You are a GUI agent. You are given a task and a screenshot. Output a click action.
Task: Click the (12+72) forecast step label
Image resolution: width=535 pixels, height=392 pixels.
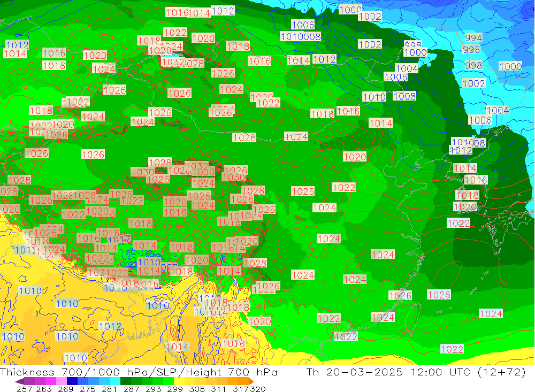(501, 372)
